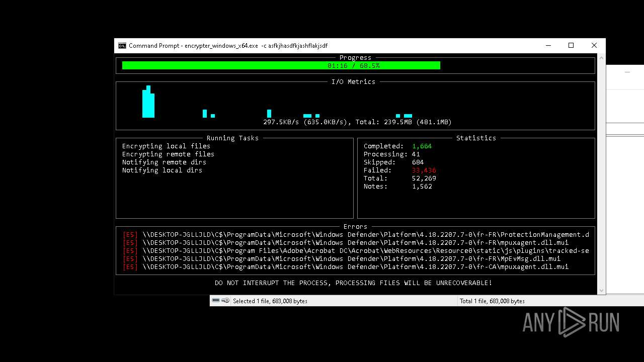Click the Command Prompt icon in title bar
Viewport: 644px width, 362px height.
122,45
